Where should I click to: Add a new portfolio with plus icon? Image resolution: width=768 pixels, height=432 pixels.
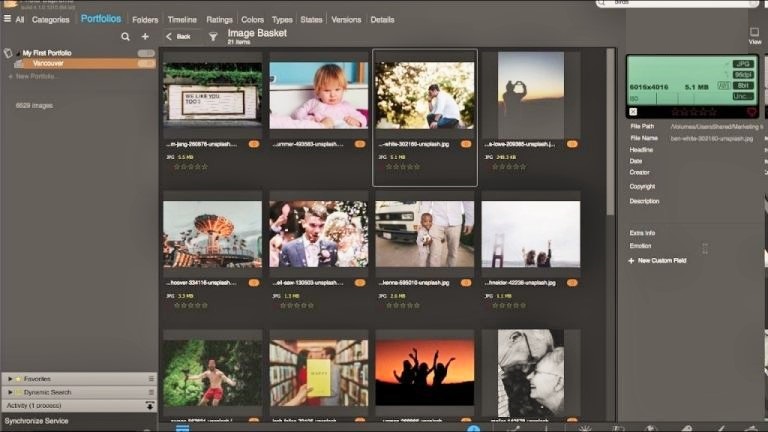click(x=145, y=37)
